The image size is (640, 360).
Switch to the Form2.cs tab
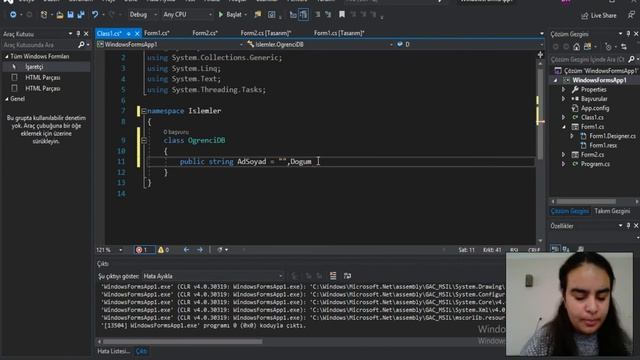pyautogui.click(x=205, y=33)
